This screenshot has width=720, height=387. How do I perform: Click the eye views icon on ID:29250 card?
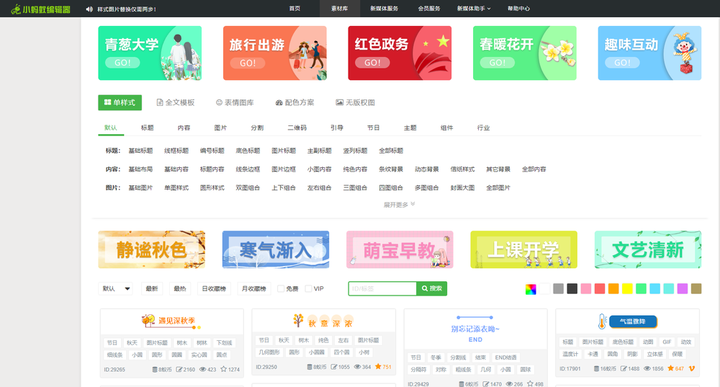[x=358, y=367]
